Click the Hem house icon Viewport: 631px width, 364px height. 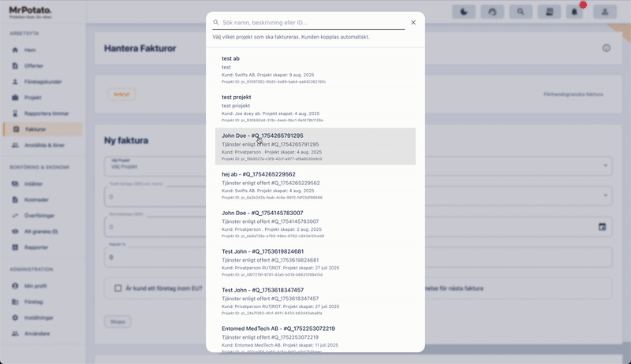click(15, 50)
